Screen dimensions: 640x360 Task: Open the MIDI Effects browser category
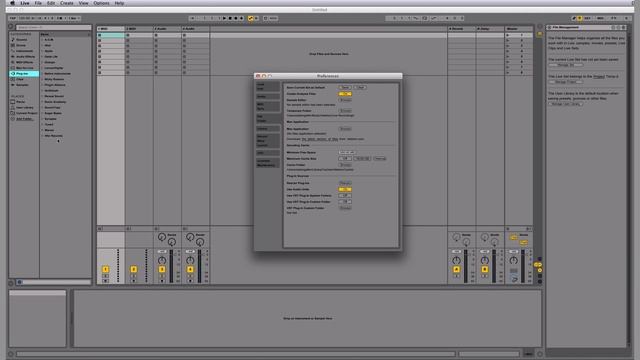click(24, 62)
